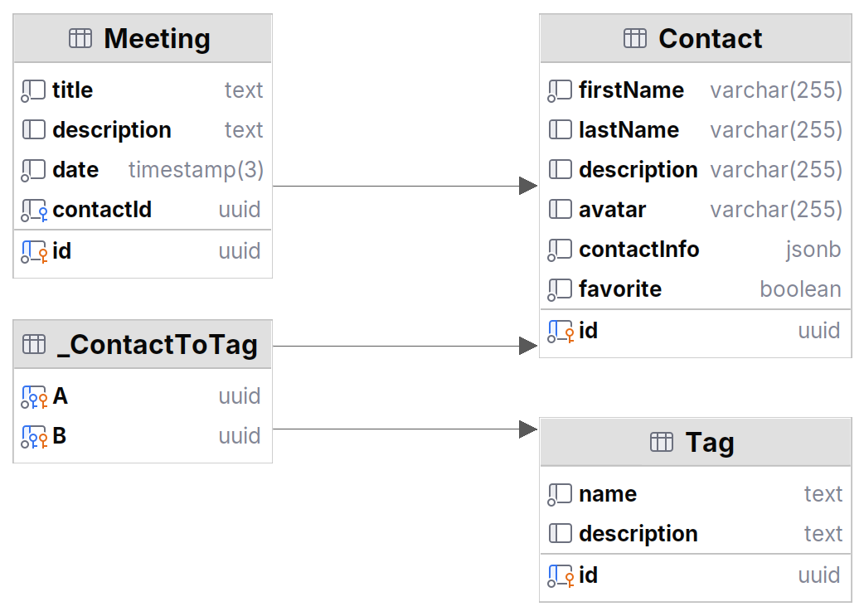Select the date timestamp(3) column
Image resolution: width=864 pixels, height=616 pixels.
click(143, 170)
